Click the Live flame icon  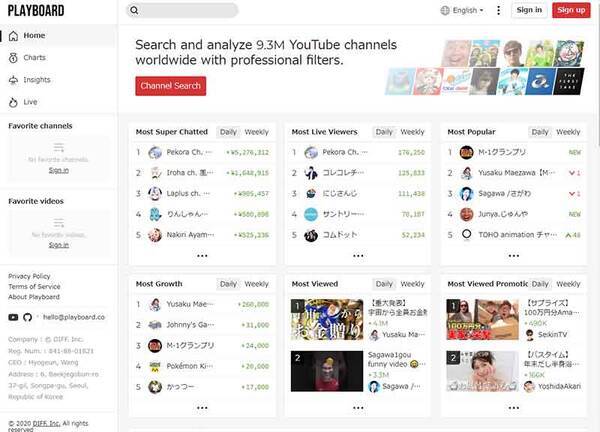[13, 103]
